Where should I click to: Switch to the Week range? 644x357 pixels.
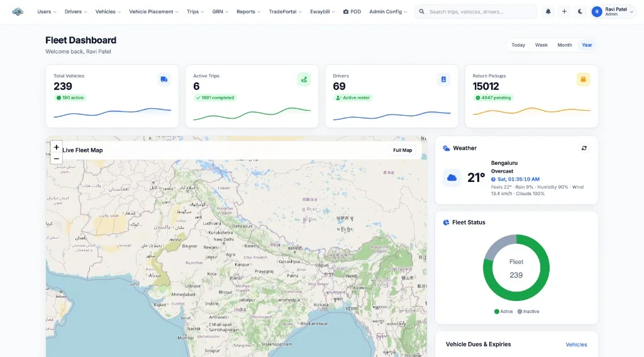[x=541, y=45]
